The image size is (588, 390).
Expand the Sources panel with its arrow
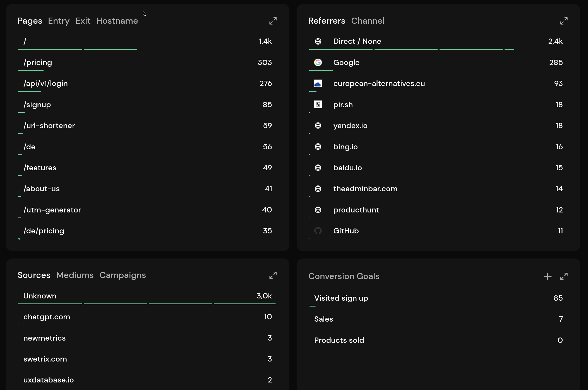pyautogui.click(x=273, y=275)
